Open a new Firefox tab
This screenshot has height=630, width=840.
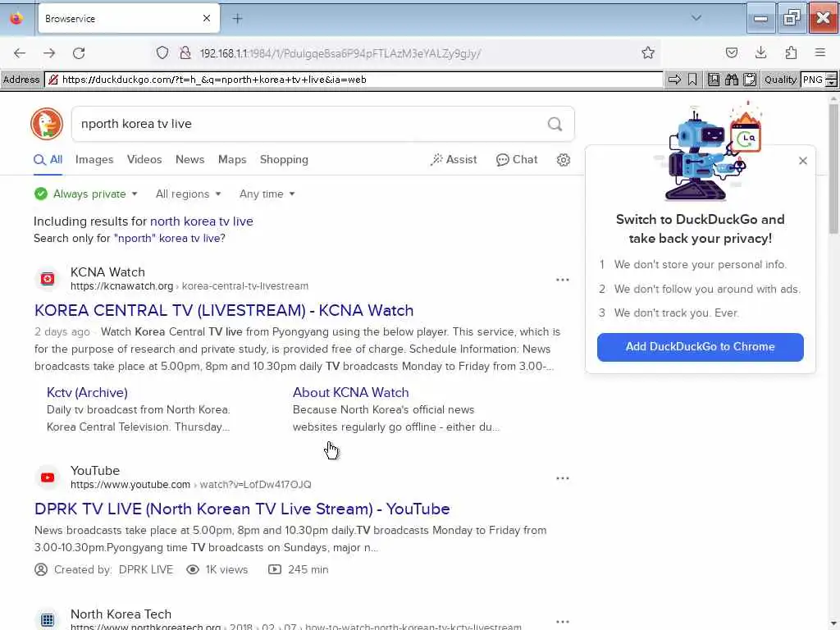[x=237, y=19]
